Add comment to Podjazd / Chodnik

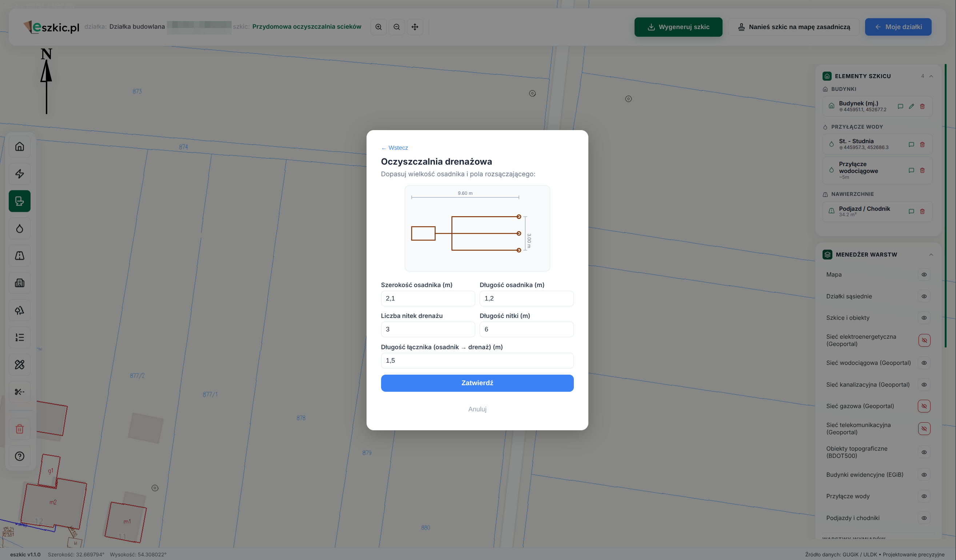tap(911, 211)
